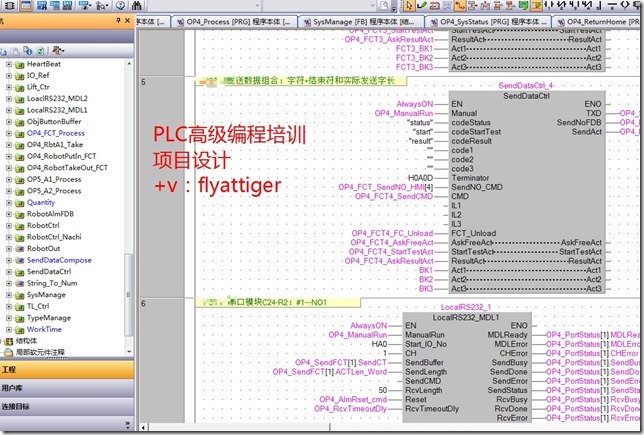
Task: Select TL_Ctrl in the tree
Action: 38,306
